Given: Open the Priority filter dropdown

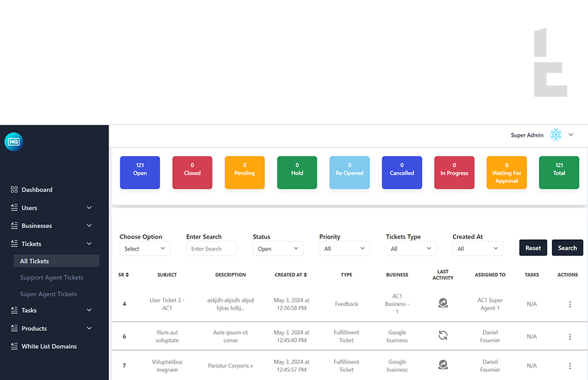Looking at the screenshot, I should pyautogui.click(x=344, y=249).
